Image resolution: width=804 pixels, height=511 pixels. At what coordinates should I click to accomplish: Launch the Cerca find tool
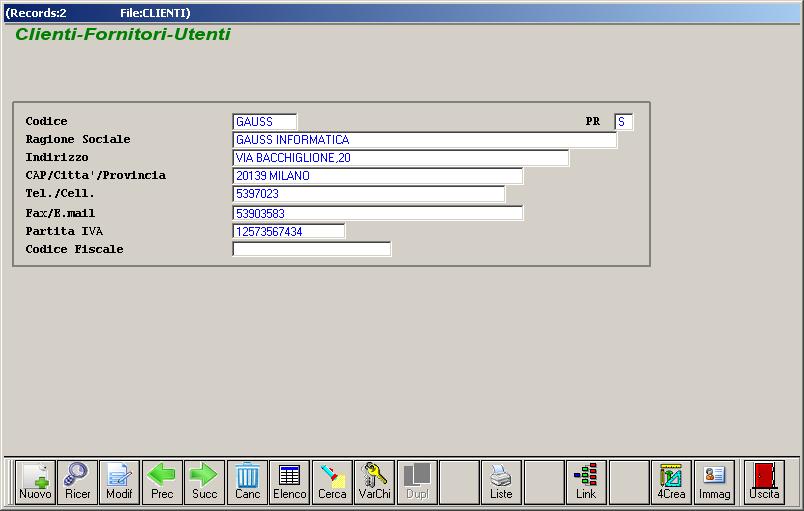[332, 482]
